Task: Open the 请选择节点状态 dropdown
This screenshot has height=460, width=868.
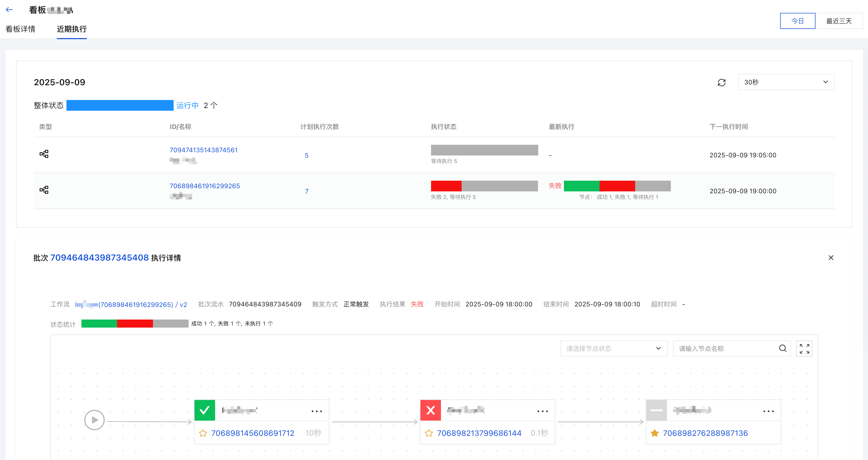Action: pos(613,348)
